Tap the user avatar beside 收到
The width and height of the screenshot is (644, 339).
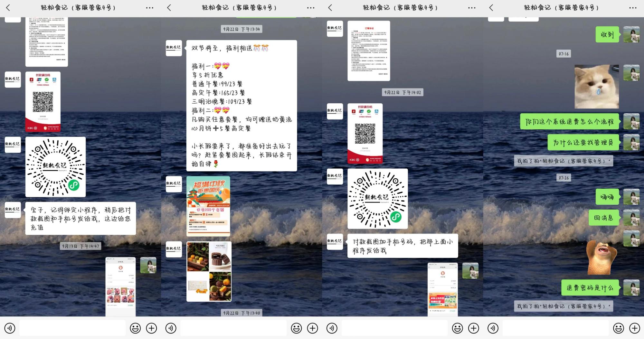click(631, 34)
